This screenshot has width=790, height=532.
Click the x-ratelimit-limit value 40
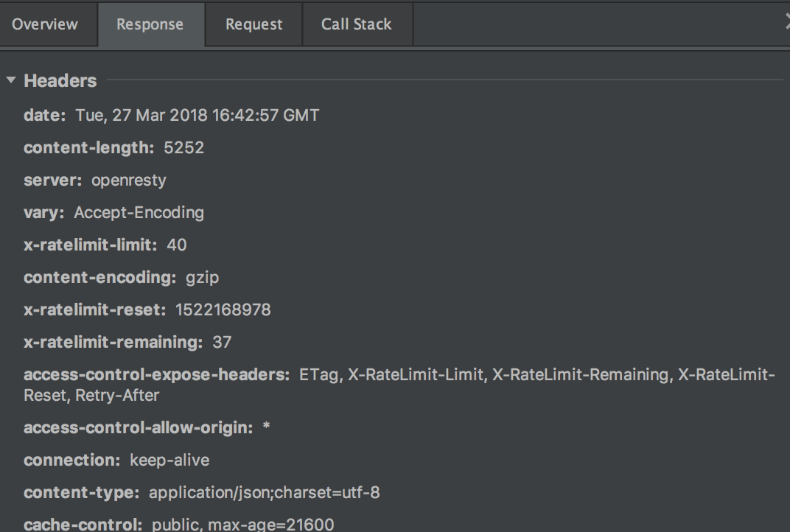click(177, 245)
